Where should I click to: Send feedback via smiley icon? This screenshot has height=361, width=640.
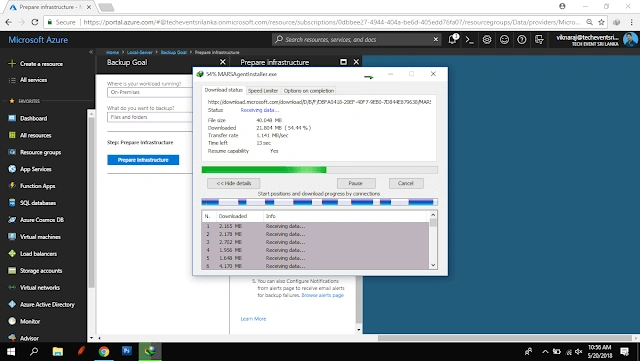tap(504, 40)
